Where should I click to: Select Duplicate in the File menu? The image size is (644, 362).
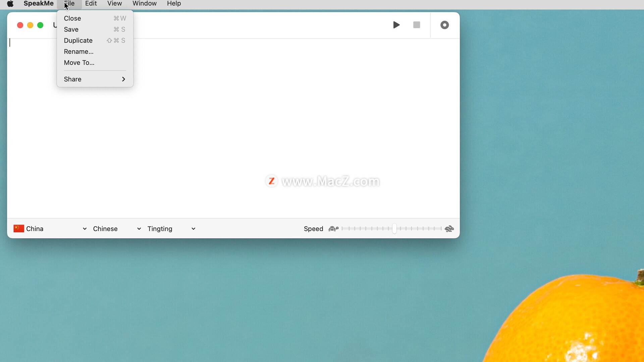95,41
